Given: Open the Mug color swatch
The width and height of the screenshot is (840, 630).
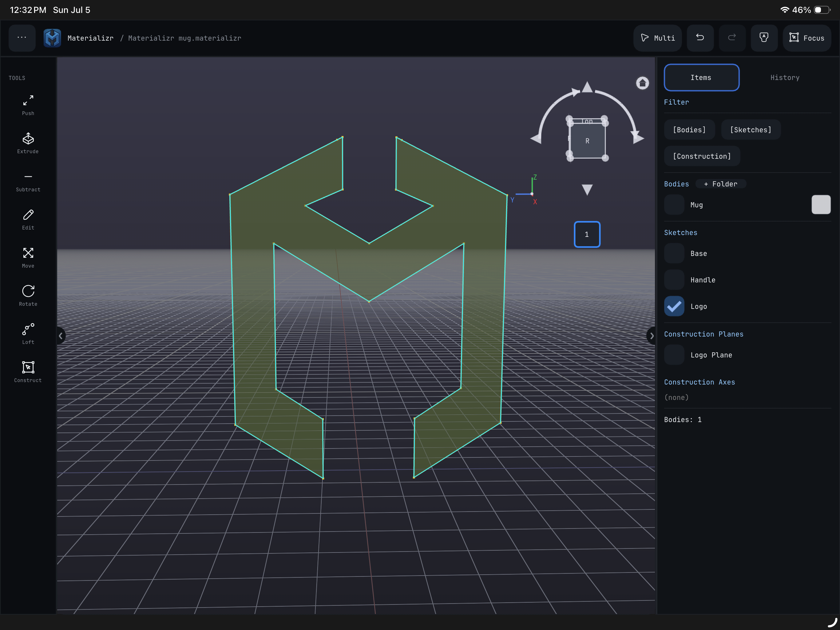Looking at the screenshot, I should tap(821, 205).
